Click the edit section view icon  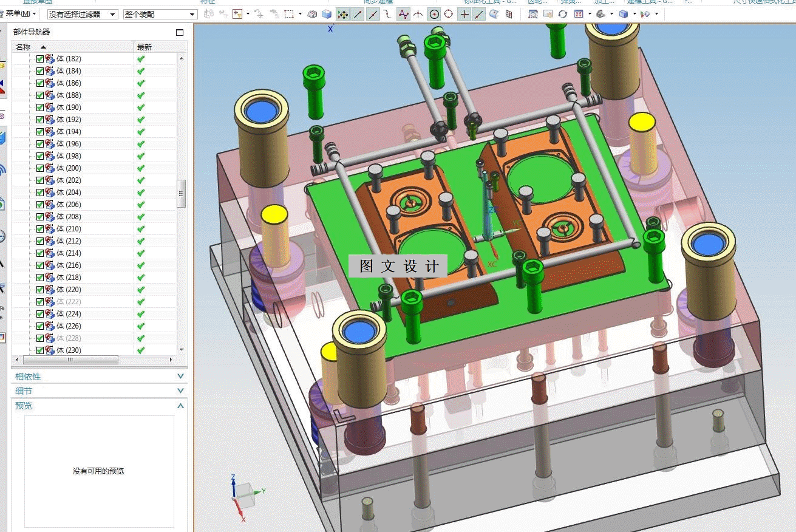645,14
